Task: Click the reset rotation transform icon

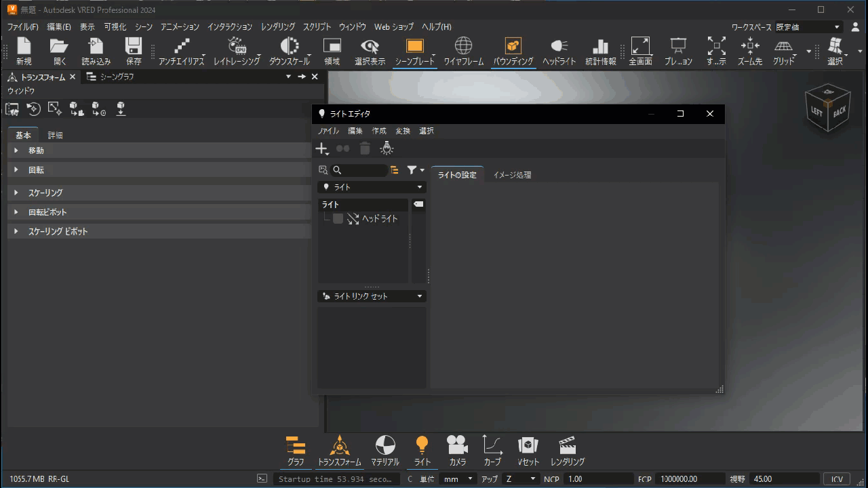Action: tap(34, 108)
